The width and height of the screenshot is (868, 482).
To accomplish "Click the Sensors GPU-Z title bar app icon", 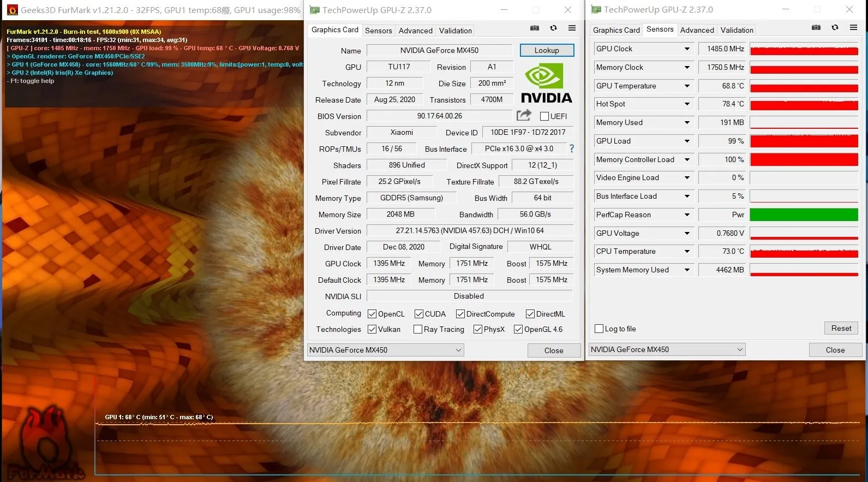I will pos(596,10).
